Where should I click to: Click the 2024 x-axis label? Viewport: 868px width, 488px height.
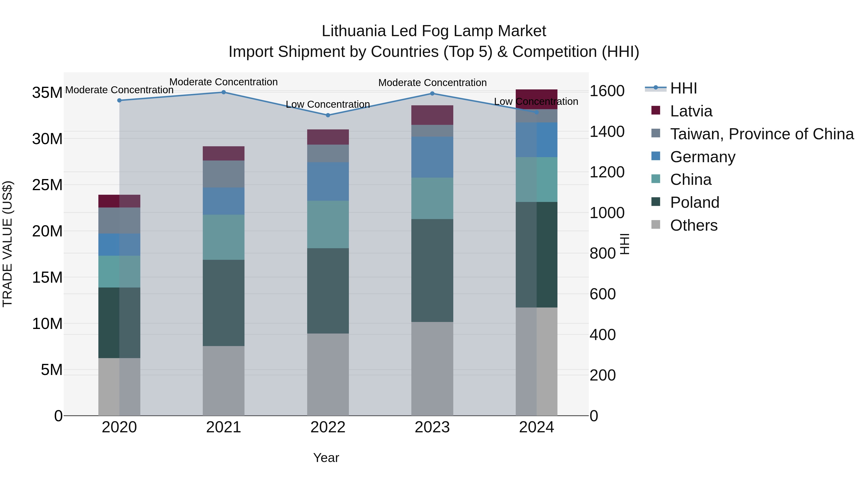click(536, 427)
